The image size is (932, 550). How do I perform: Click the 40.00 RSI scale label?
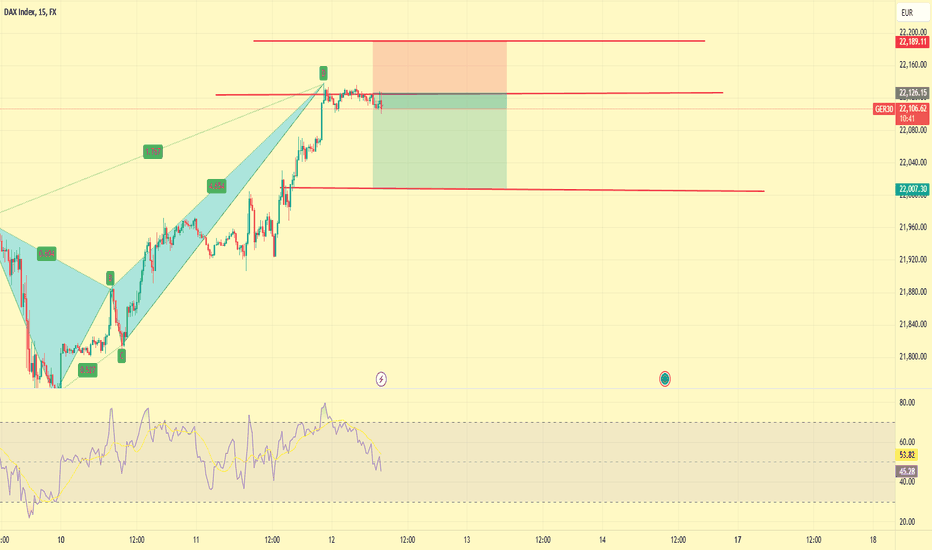click(907, 482)
